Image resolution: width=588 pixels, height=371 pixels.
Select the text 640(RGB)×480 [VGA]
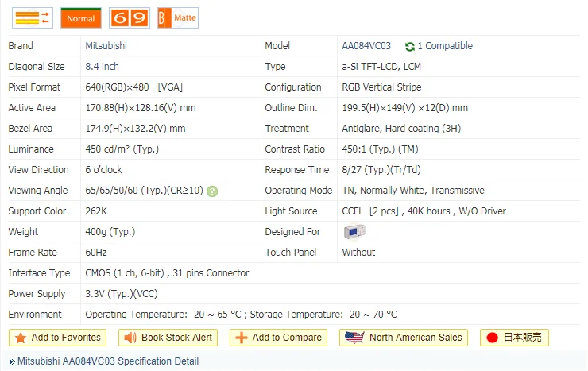[x=133, y=87]
